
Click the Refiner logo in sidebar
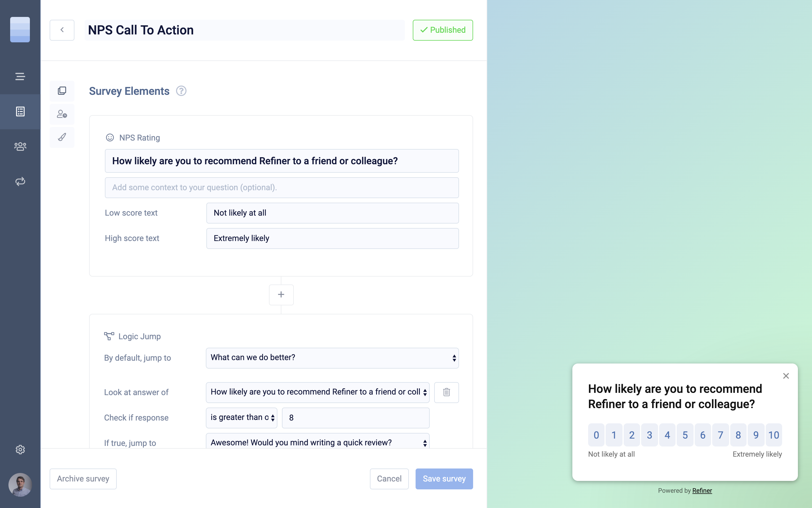point(20,30)
